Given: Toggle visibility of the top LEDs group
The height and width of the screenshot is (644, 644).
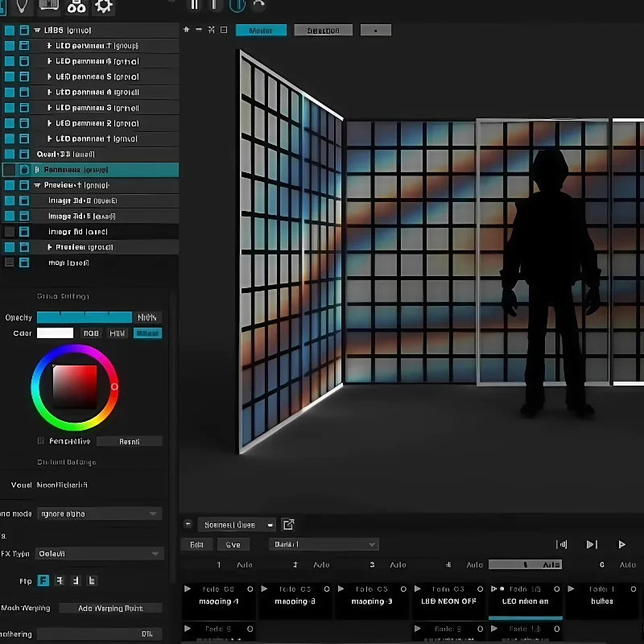Looking at the screenshot, I should tap(10, 31).
